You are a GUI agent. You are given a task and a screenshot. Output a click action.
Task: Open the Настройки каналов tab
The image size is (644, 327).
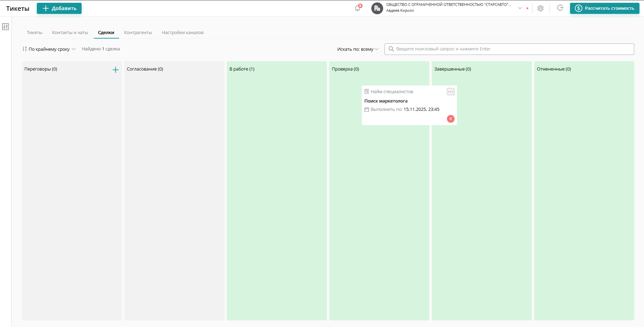[x=183, y=33]
